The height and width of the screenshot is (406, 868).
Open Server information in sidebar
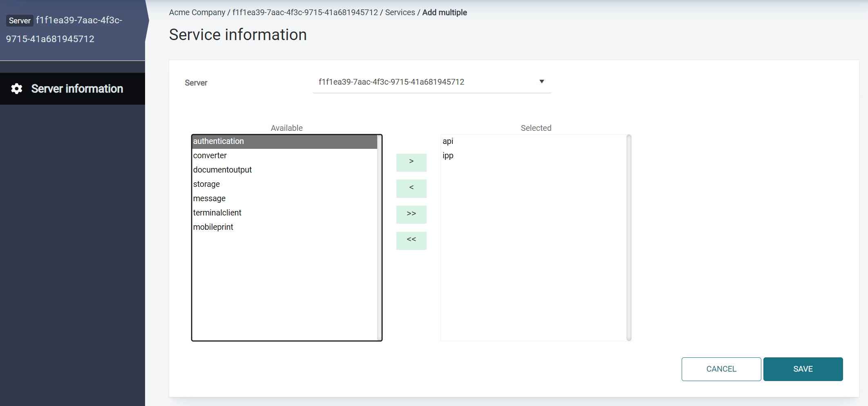[x=77, y=89]
